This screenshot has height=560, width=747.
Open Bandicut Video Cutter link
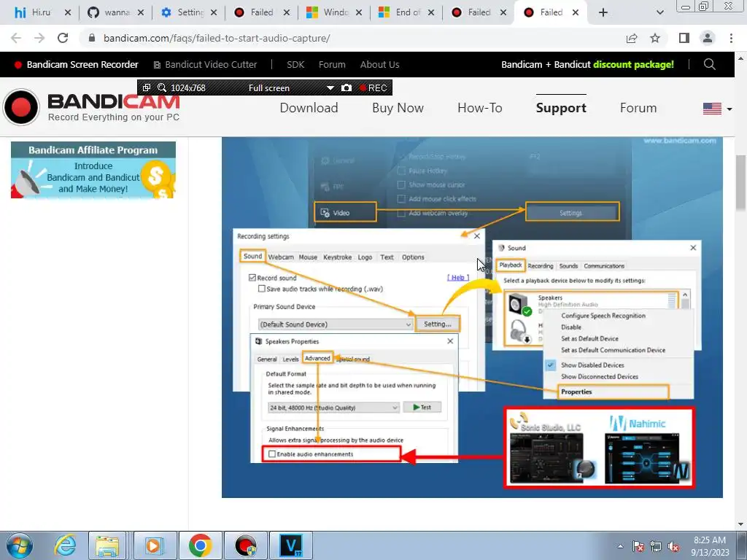(x=205, y=64)
